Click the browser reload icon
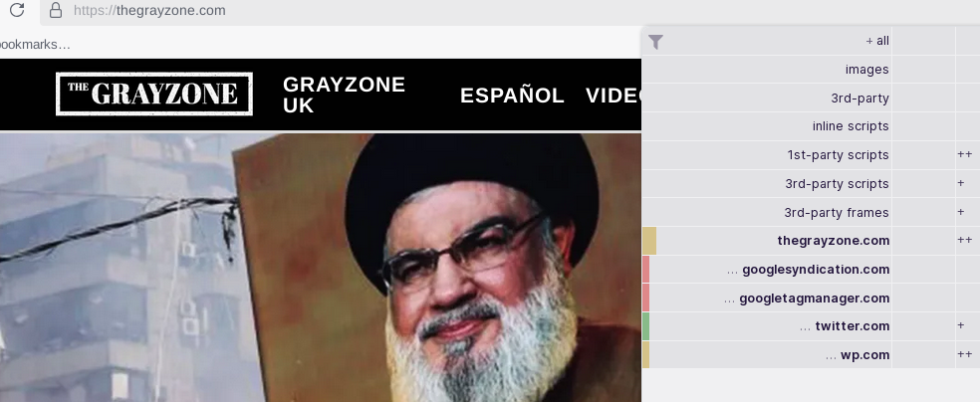The width and height of the screenshot is (980, 402). (x=17, y=10)
